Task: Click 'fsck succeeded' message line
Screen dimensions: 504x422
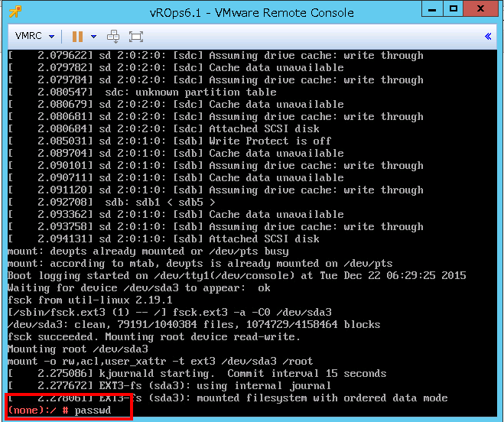Action: [x=154, y=336]
